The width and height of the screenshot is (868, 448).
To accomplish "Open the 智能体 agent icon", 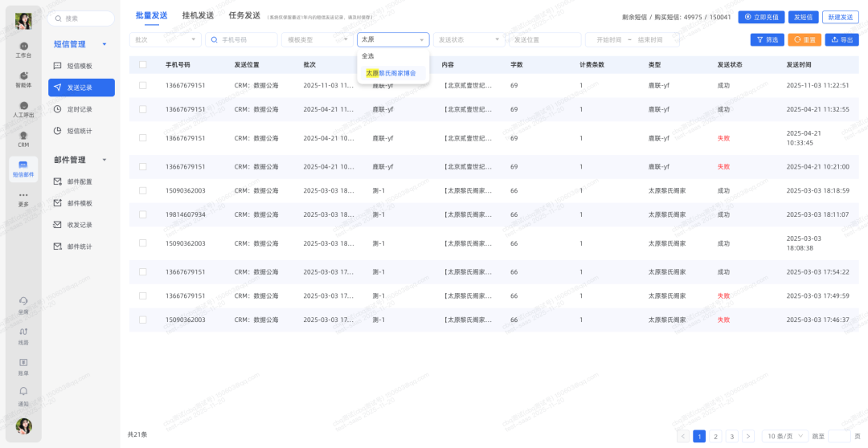I will tap(23, 77).
